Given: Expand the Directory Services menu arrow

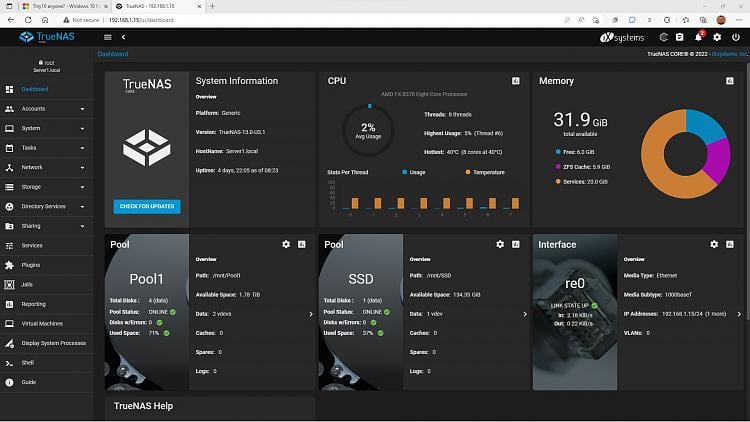Looking at the screenshot, I should click(82, 207).
